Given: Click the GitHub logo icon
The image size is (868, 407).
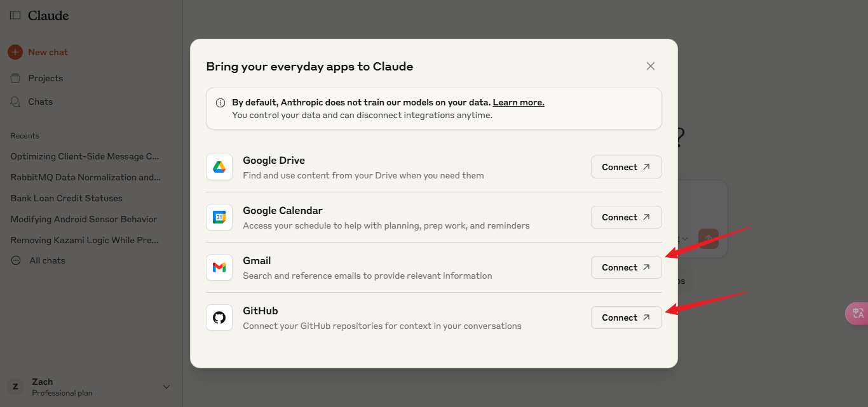Looking at the screenshot, I should pos(219,317).
